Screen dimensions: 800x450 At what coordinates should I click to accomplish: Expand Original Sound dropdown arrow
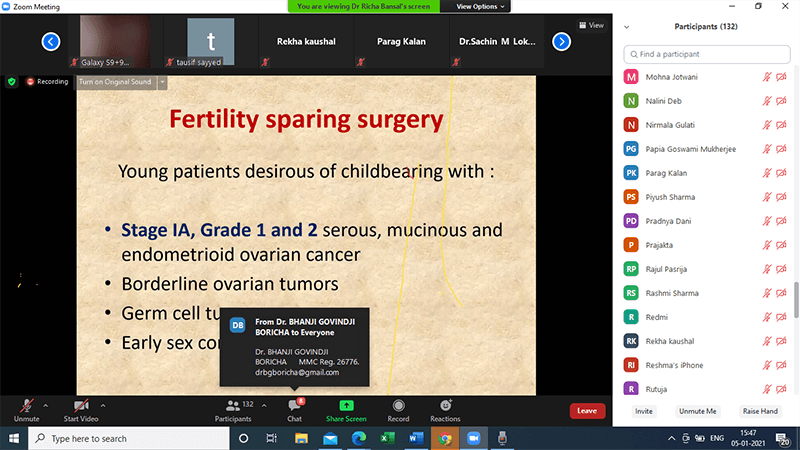162,81
